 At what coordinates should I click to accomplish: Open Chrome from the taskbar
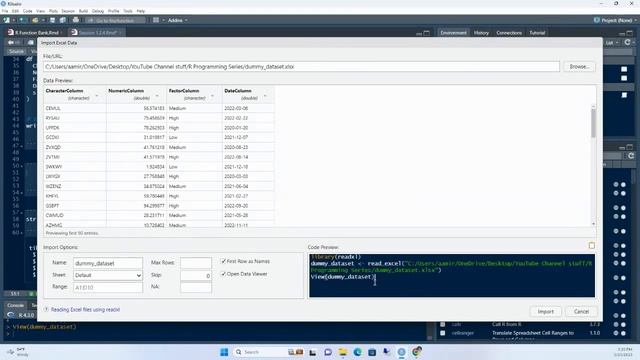[x=416, y=352]
